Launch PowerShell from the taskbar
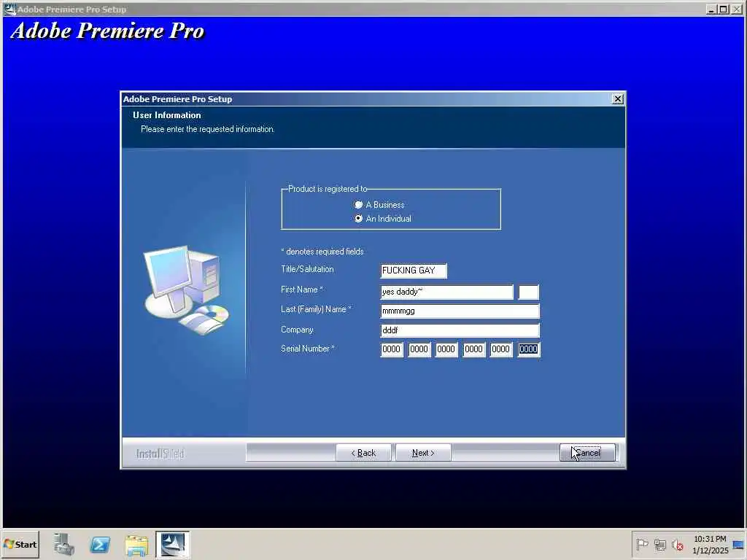 point(100,544)
